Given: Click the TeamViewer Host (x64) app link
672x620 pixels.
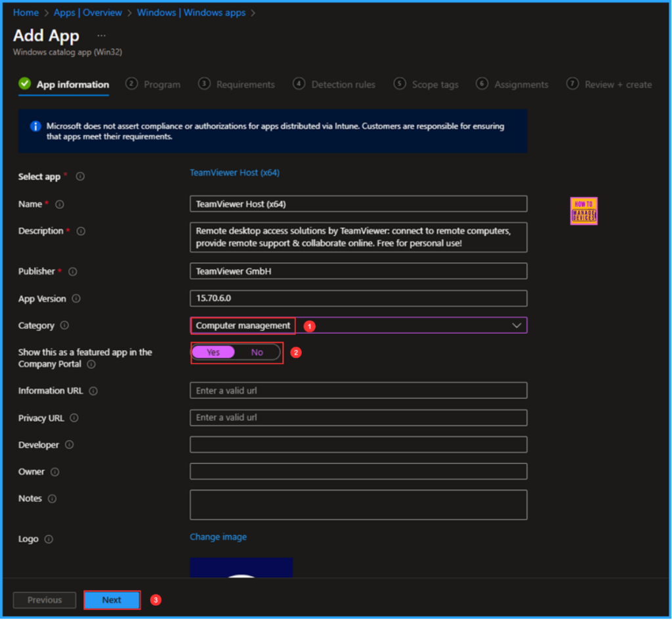Looking at the screenshot, I should (x=234, y=172).
